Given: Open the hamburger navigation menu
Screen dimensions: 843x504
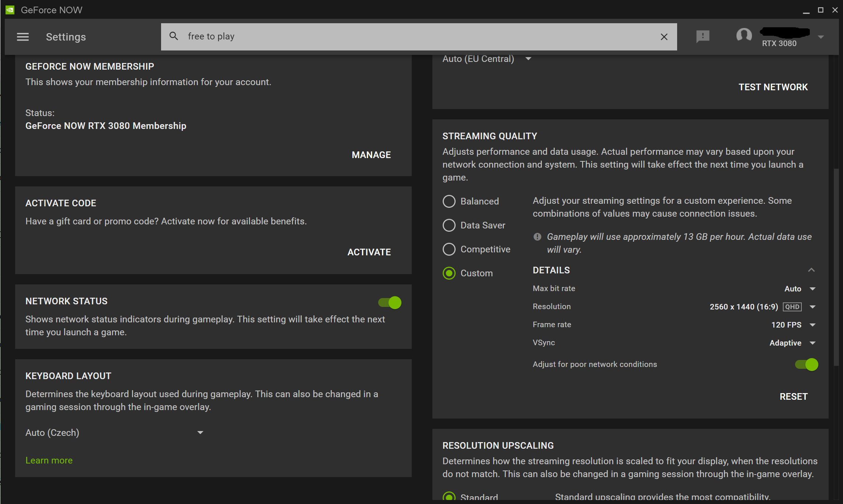Looking at the screenshot, I should point(23,37).
